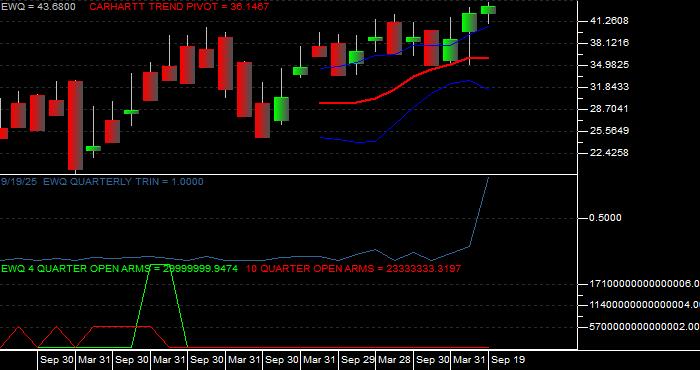
Task: Click the tallest red candlestick near left
Action: coord(75,125)
